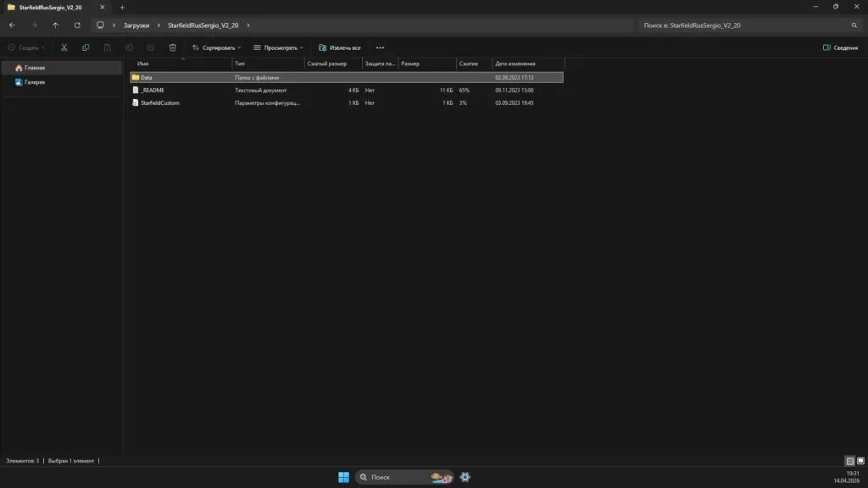The image size is (868, 488).
Task: Delete the selected item with trash icon
Action: coord(173,47)
